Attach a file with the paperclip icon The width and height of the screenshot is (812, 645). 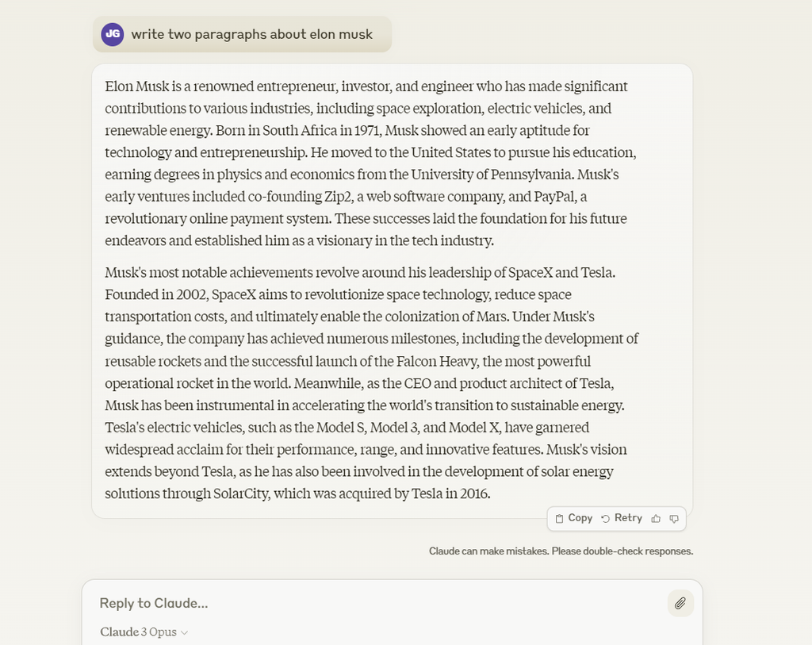click(680, 603)
